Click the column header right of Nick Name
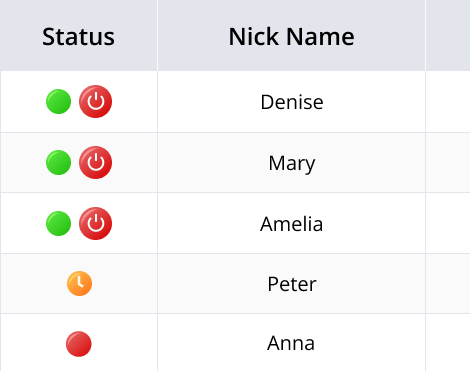470x371 pixels. (x=448, y=35)
